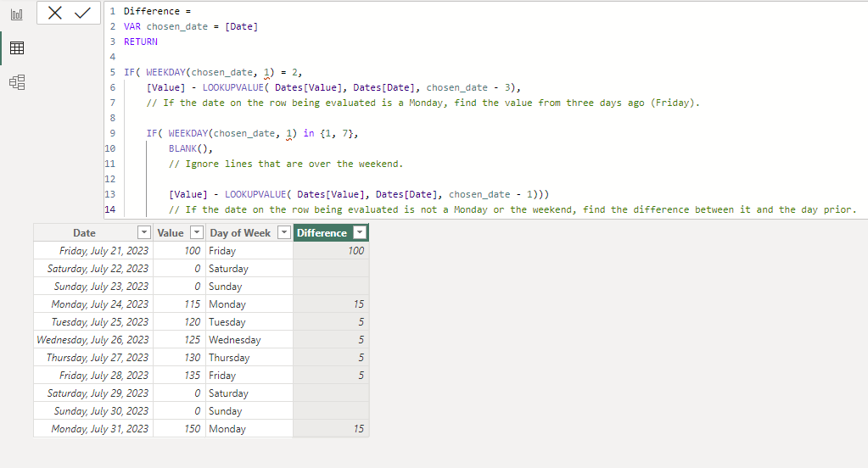Open the Value column filter dropdown
This screenshot has width=868, height=468.
[197, 232]
